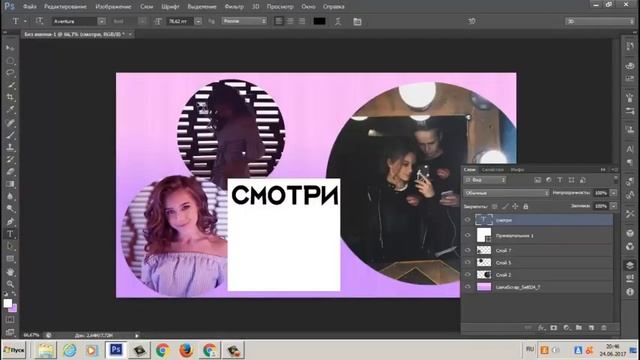Toggle lock position

516,207
